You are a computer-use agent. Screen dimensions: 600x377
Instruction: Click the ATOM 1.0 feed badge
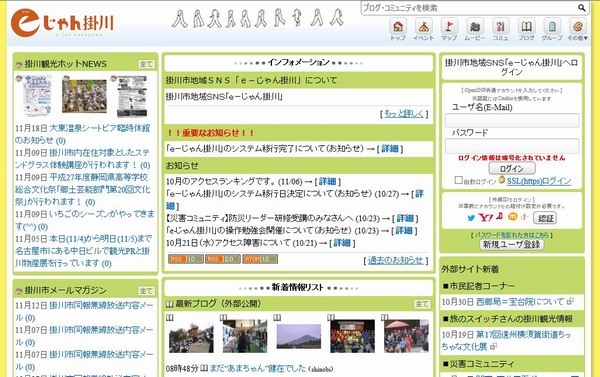click(x=260, y=259)
